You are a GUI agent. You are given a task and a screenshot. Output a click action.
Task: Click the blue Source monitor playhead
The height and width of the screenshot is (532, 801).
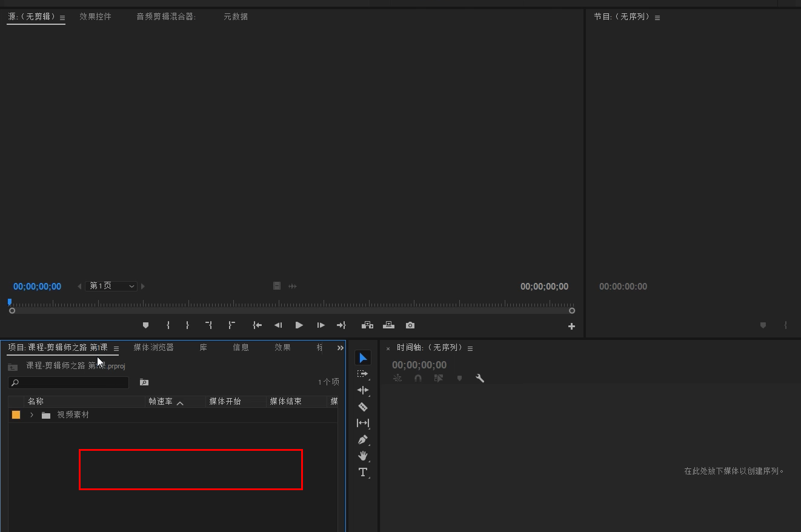coord(9,302)
